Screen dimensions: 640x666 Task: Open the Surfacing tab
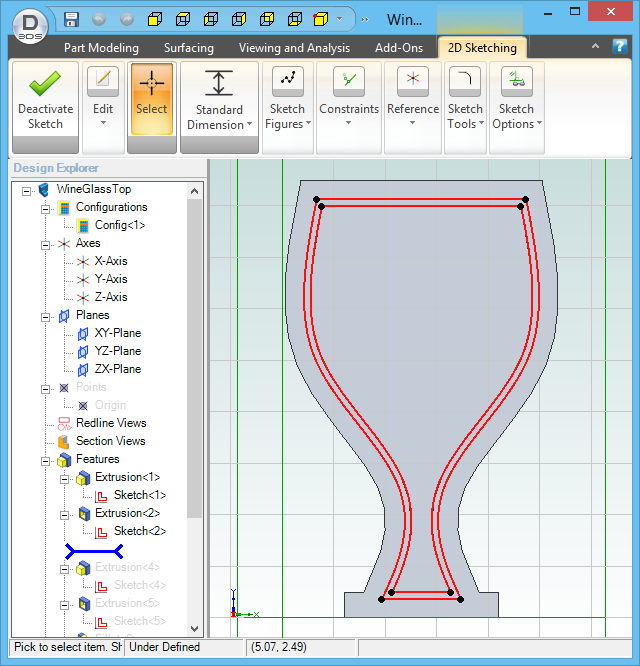click(x=189, y=48)
